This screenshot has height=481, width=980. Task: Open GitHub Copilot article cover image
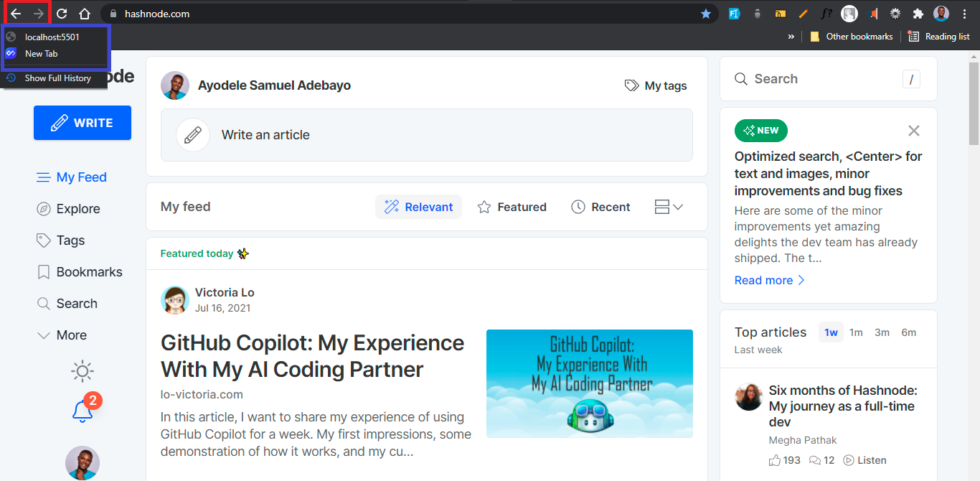pyautogui.click(x=590, y=383)
